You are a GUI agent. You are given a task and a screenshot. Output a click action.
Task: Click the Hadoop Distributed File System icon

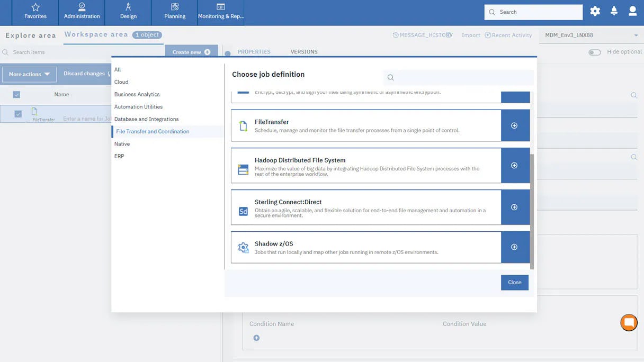(242, 169)
